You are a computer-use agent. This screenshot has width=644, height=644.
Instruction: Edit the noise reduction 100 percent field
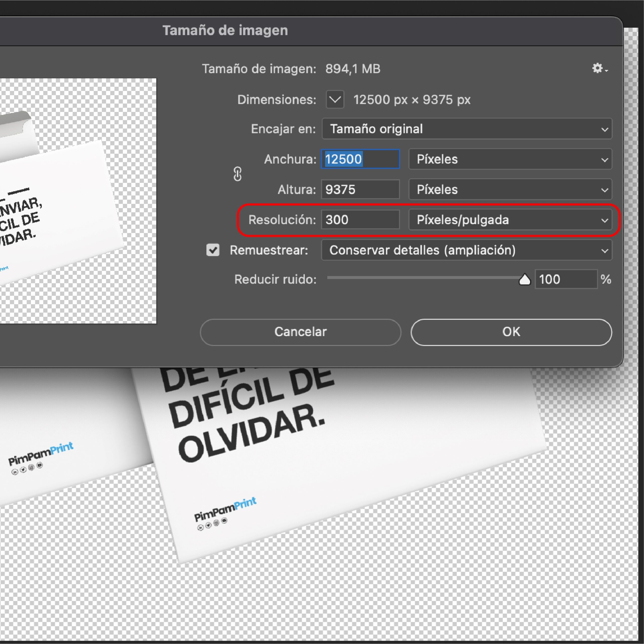click(x=566, y=279)
